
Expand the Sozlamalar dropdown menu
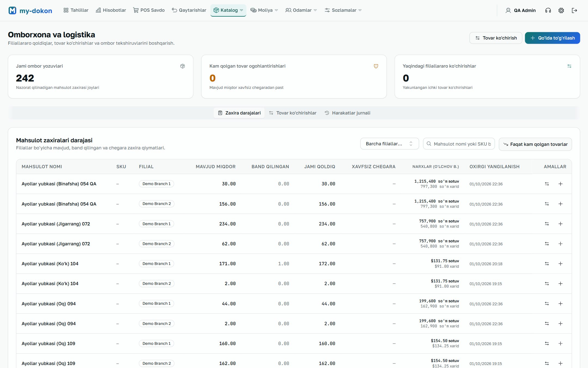(343, 10)
